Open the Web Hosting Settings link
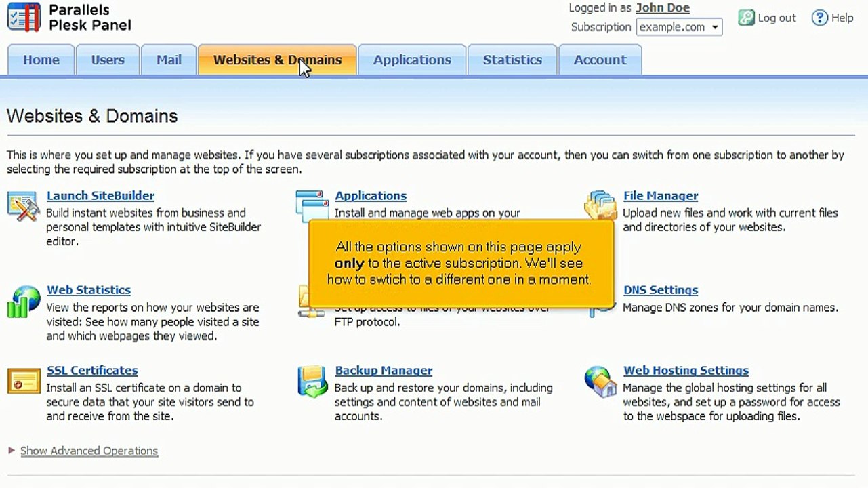The width and height of the screenshot is (868, 488). 686,371
